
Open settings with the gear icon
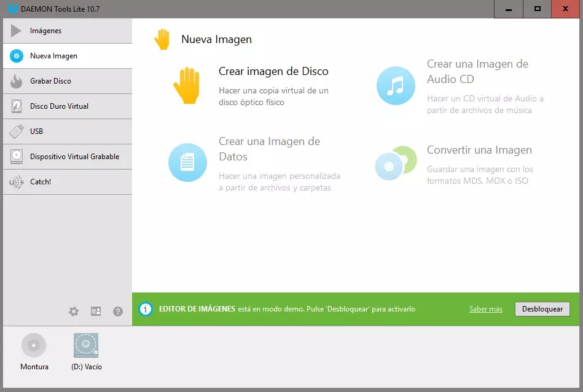74,312
